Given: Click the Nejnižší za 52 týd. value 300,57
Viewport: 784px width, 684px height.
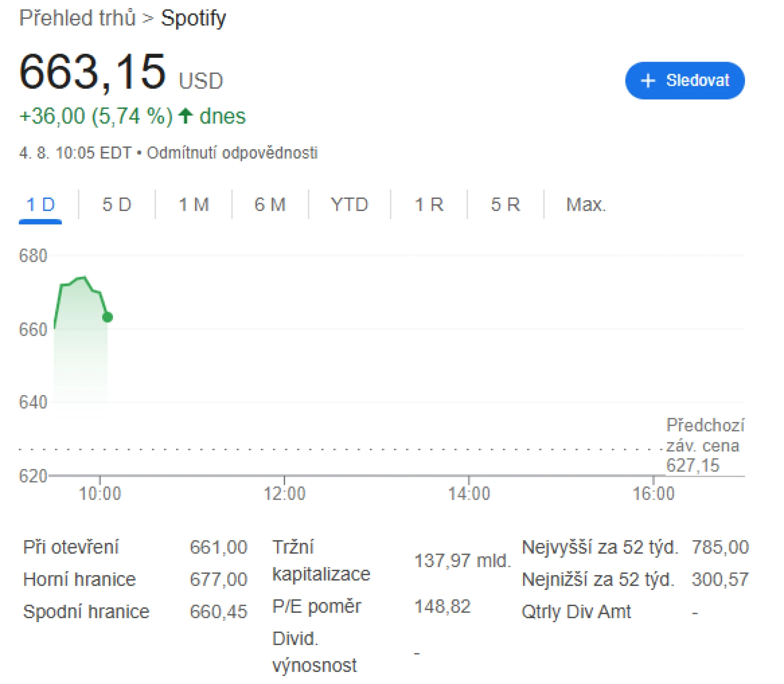Looking at the screenshot, I should pos(720,579).
